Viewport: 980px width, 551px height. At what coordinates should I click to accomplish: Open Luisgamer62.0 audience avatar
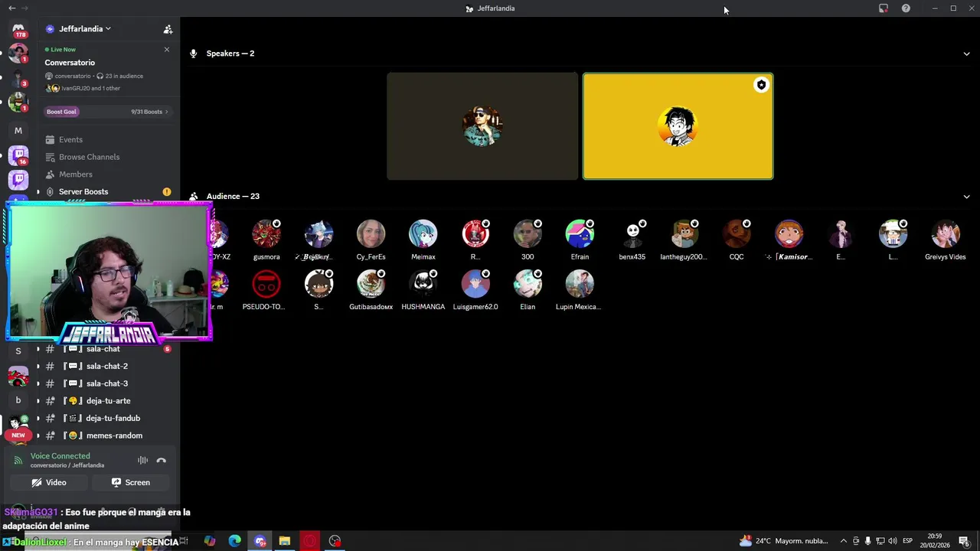click(x=475, y=284)
